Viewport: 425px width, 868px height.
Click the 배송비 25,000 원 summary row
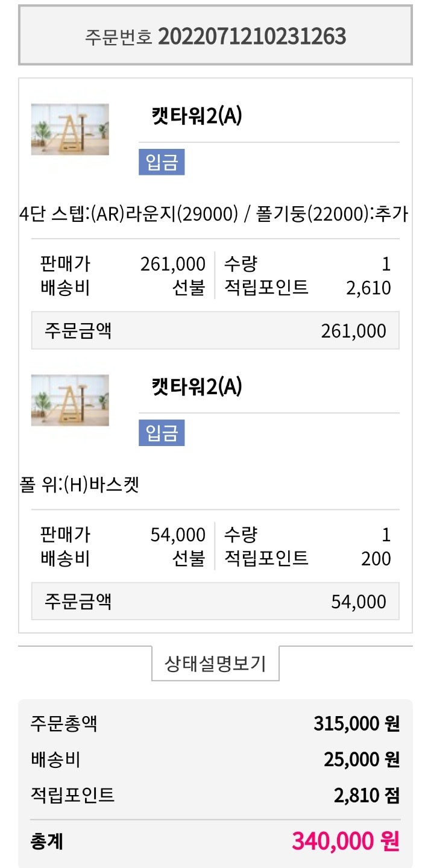215,759
